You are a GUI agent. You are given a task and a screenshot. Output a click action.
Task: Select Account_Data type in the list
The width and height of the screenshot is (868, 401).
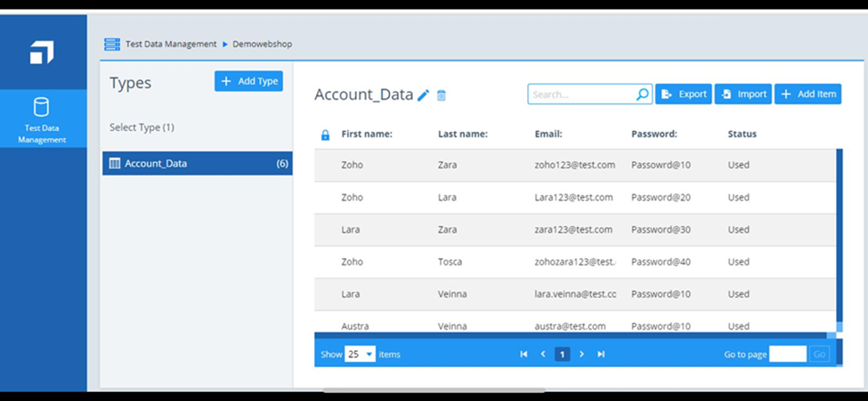[x=198, y=163]
